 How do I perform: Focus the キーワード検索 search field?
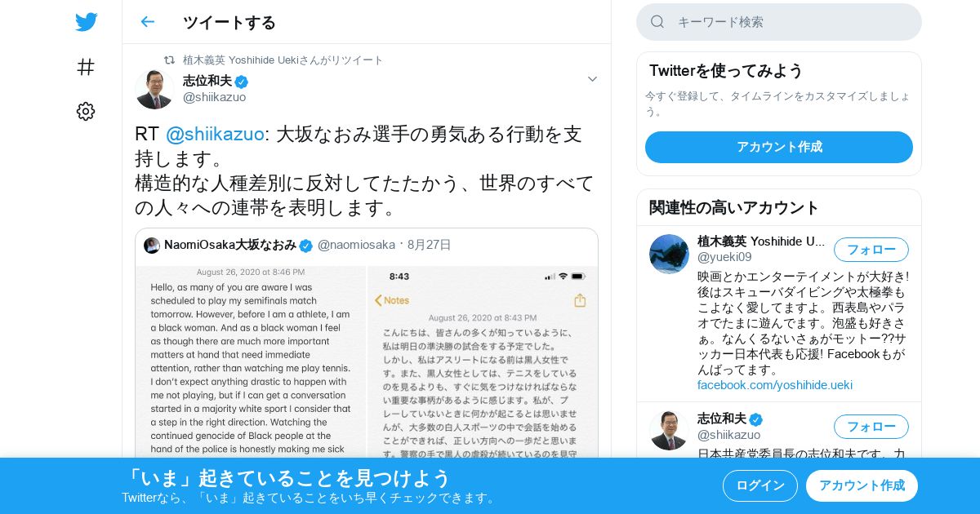tap(778, 22)
